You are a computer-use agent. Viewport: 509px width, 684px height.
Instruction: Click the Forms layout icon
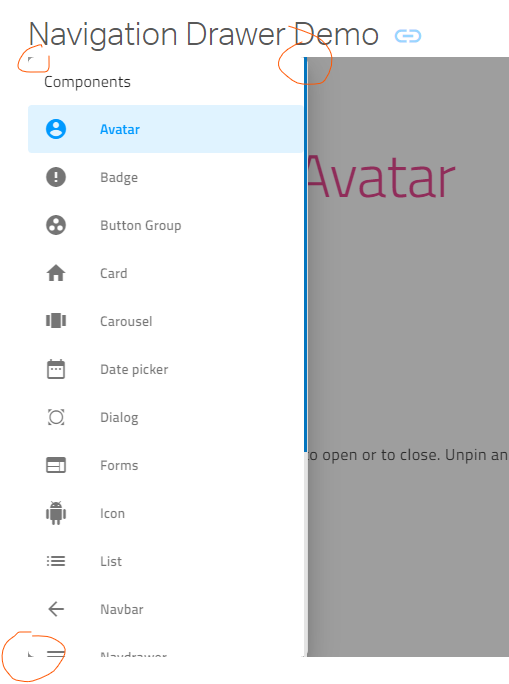point(56,465)
